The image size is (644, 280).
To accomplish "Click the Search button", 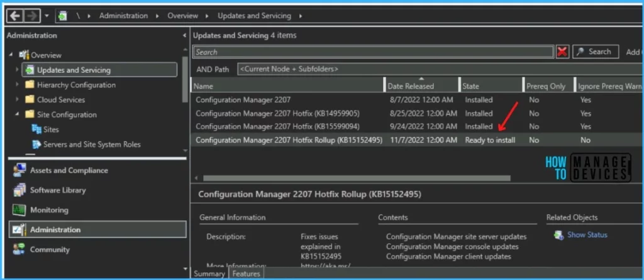I will click(596, 51).
